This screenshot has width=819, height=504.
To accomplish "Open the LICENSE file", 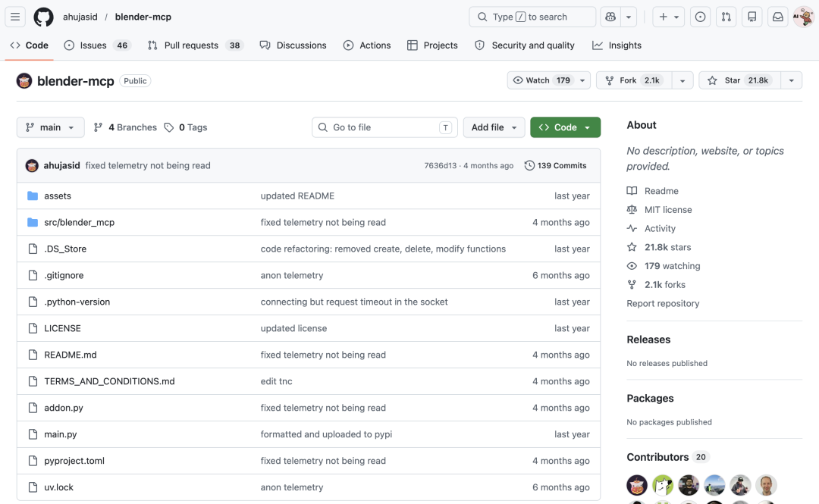I will (63, 328).
